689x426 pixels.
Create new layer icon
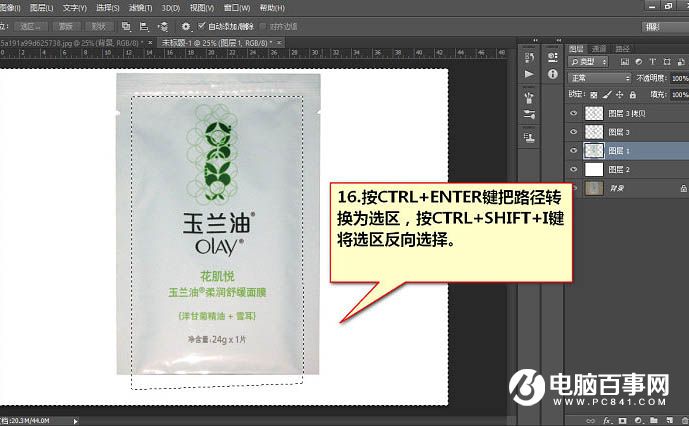669,421
